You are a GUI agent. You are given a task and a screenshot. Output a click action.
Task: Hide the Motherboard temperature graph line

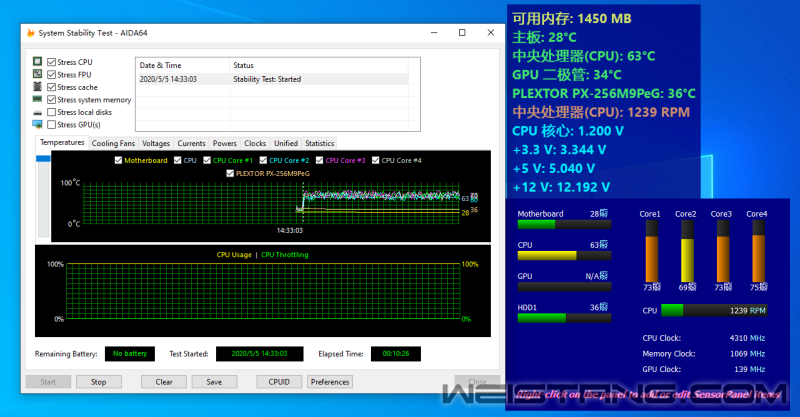click(118, 160)
